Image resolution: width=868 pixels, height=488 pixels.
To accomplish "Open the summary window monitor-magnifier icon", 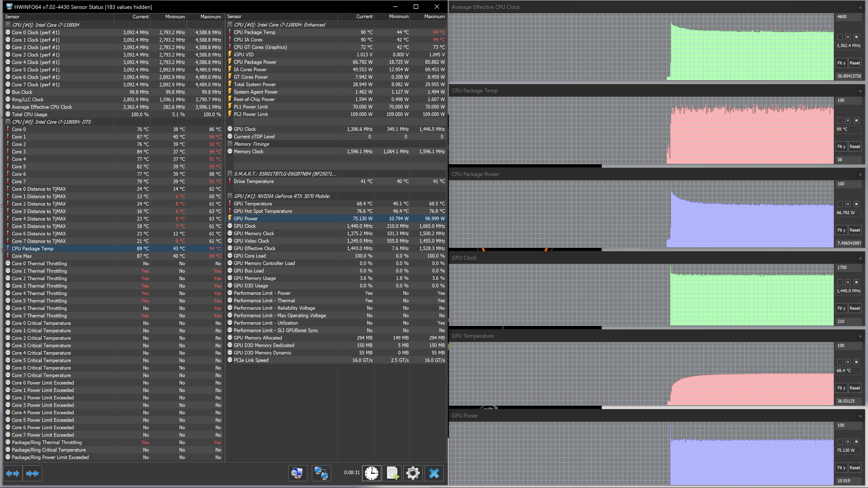I will click(297, 473).
